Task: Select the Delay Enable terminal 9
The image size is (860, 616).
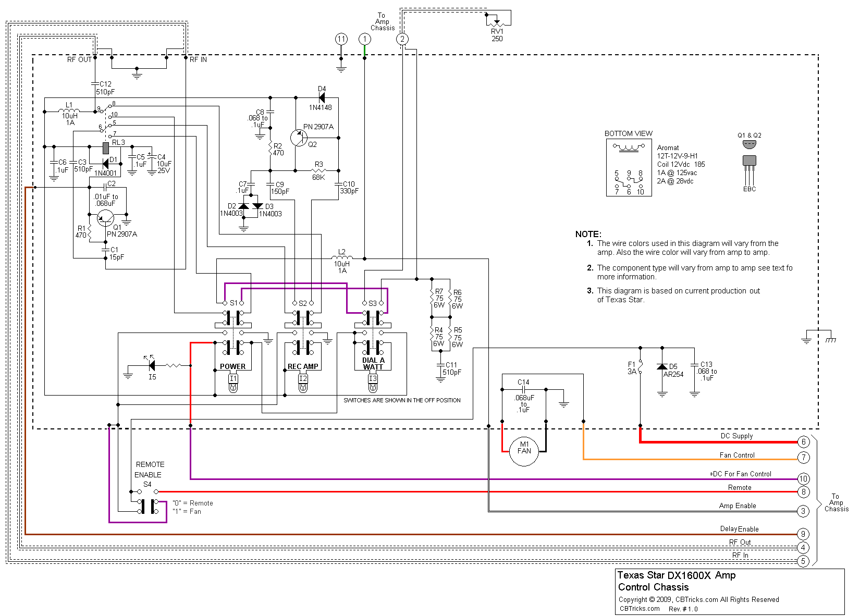Action: point(803,534)
